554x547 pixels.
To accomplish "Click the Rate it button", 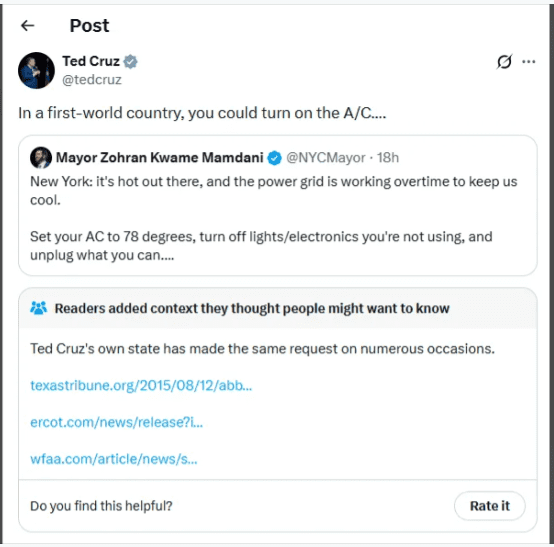I will pyautogui.click(x=490, y=506).
